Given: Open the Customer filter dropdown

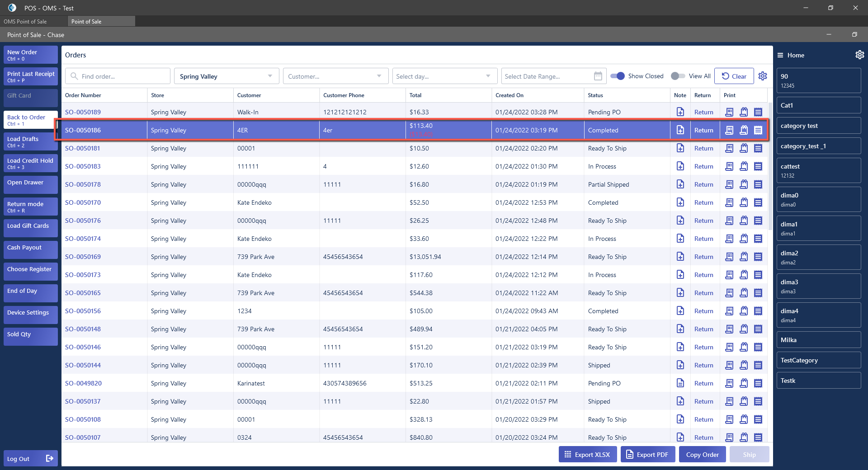Looking at the screenshot, I should point(379,76).
